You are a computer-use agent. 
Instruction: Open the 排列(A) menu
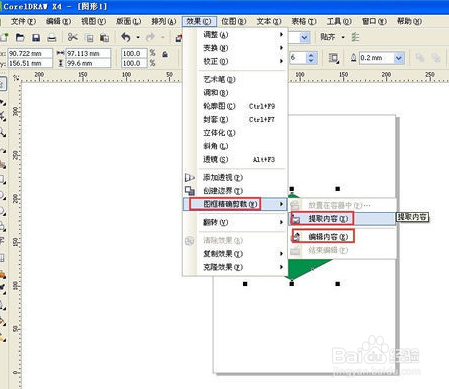click(x=164, y=21)
